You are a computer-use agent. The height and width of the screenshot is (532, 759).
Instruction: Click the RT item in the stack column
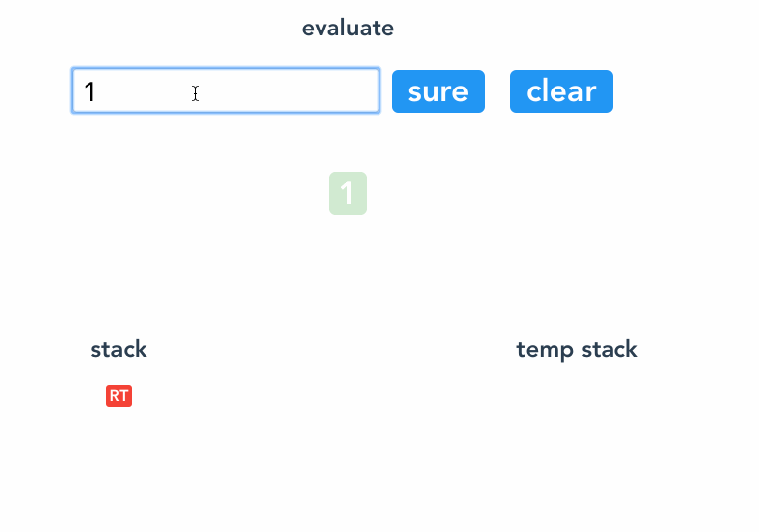click(x=119, y=396)
